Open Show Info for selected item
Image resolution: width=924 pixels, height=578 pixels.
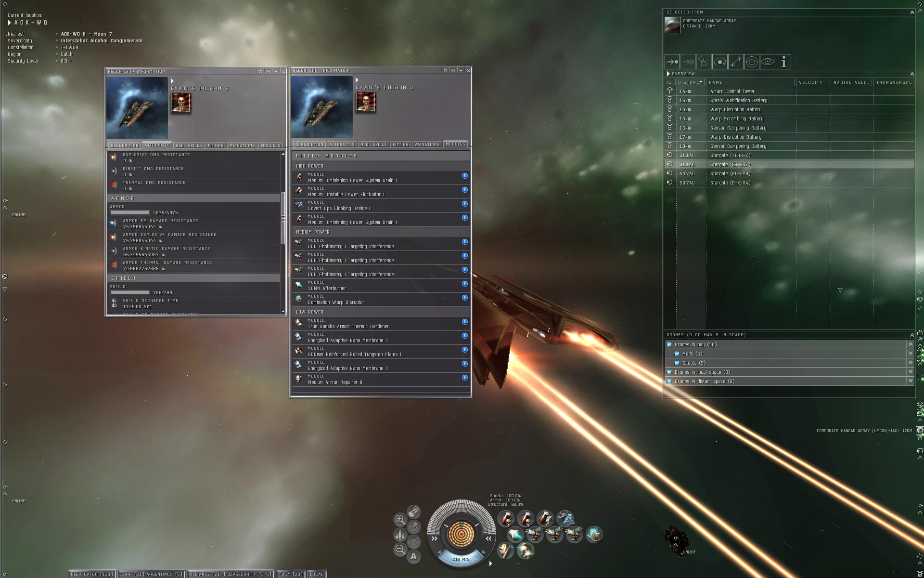(x=783, y=62)
